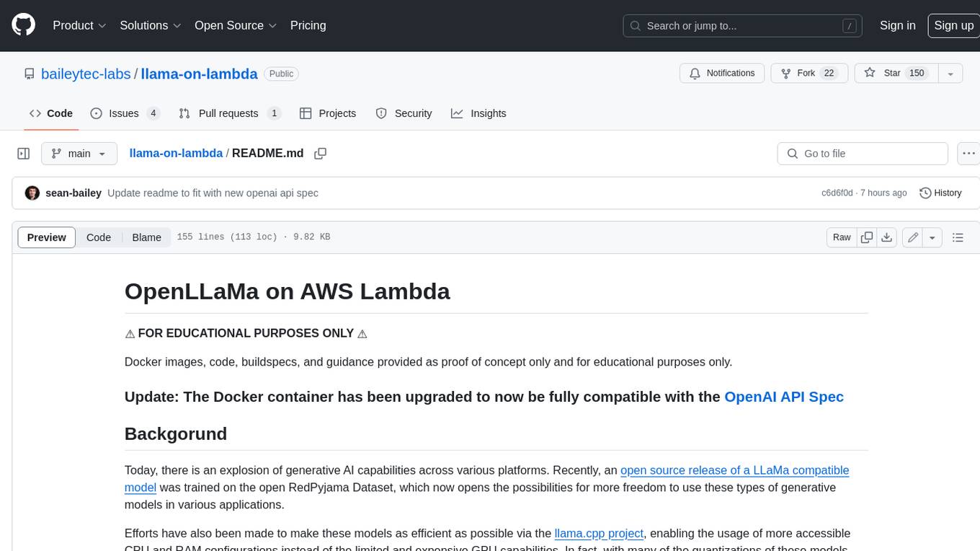The height and width of the screenshot is (551, 980).
Task: Switch to Code view
Action: (x=99, y=237)
